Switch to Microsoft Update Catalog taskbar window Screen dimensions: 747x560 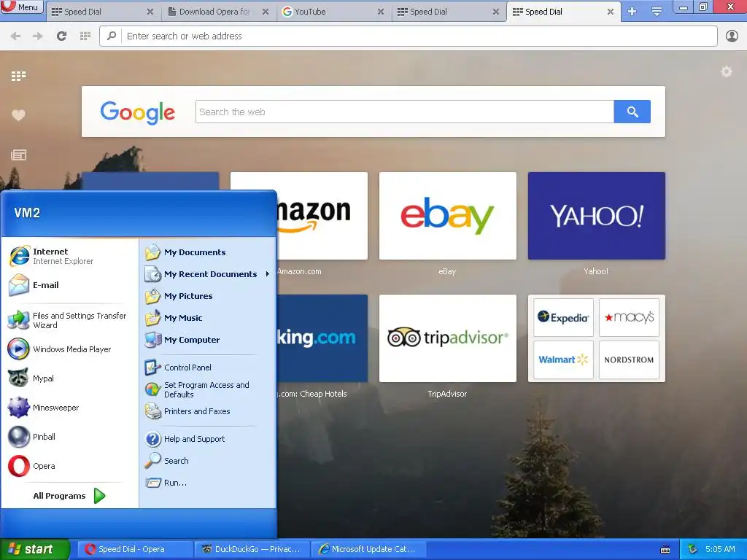(368, 549)
